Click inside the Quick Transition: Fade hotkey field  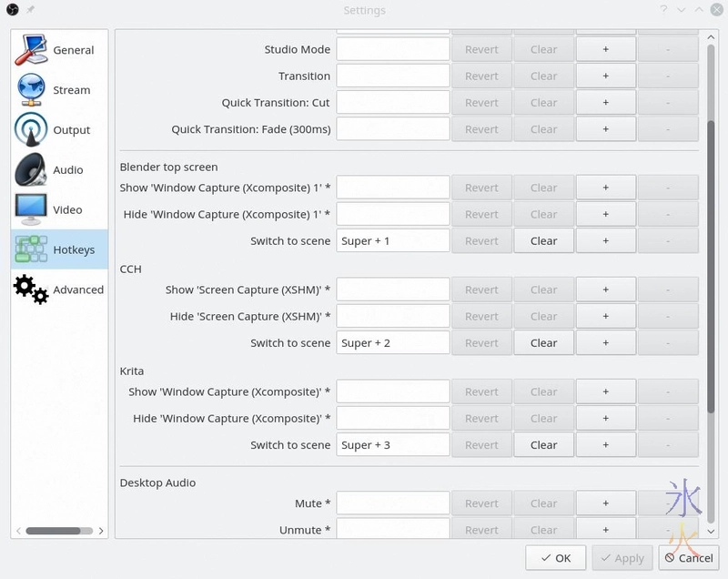point(391,128)
